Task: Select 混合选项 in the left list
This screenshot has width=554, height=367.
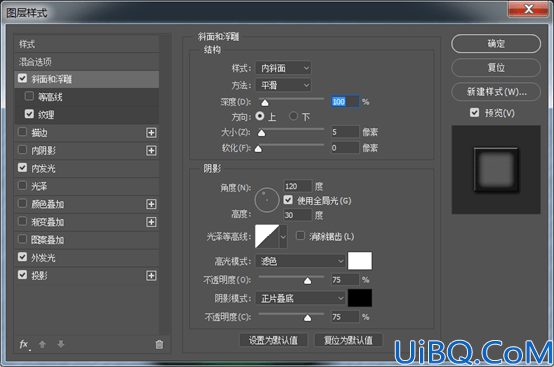Action: 87,62
